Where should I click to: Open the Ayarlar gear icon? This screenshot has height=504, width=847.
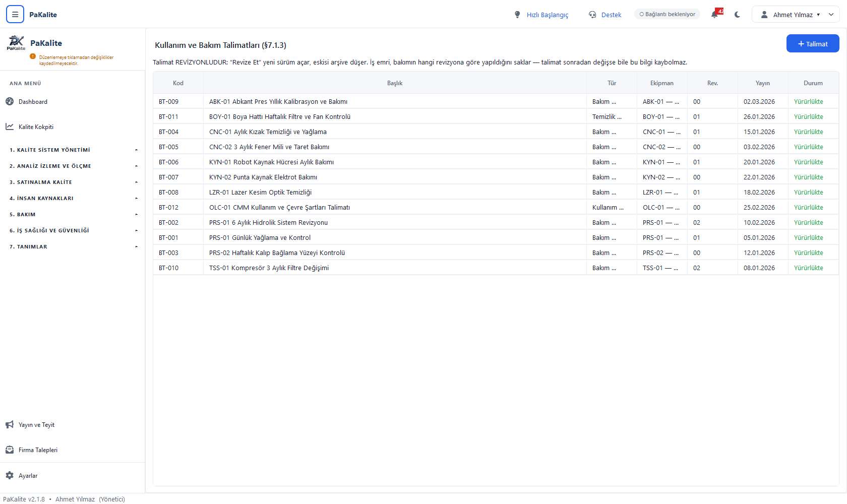click(x=10, y=476)
